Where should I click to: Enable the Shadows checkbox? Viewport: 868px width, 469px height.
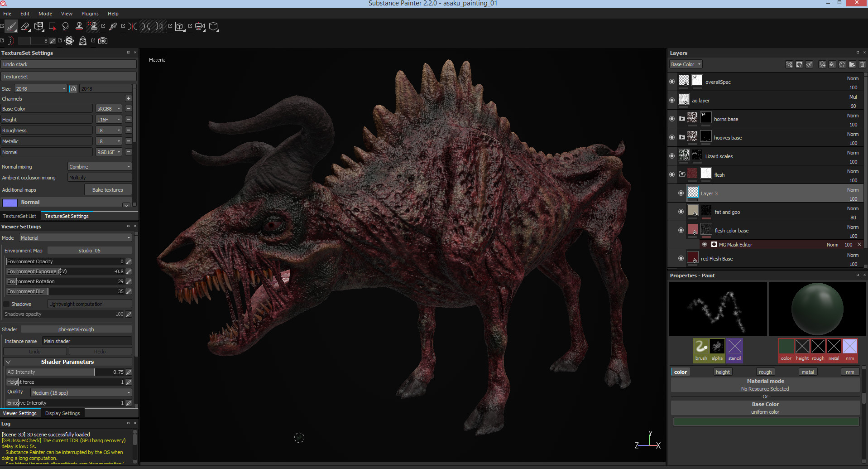pos(6,304)
